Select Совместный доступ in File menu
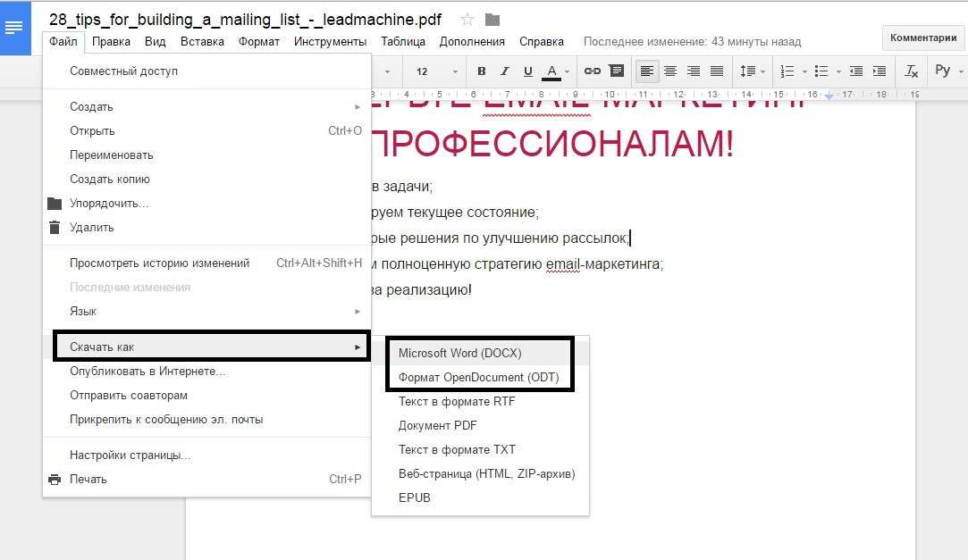 [x=206, y=71]
